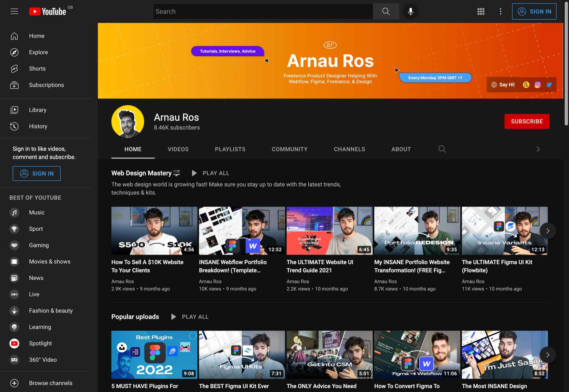Image resolution: width=569 pixels, height=392 pixels.
Task: Click the News icon
Action: [14, 278]
